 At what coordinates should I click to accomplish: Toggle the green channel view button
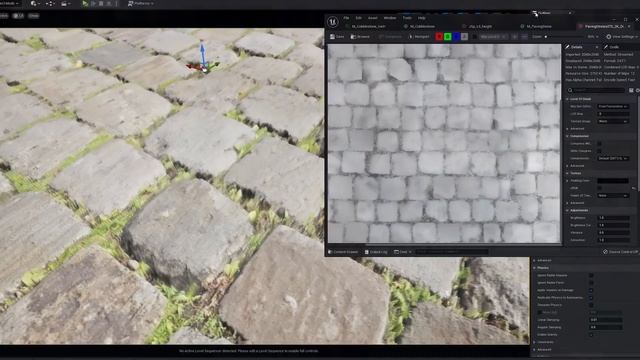click(x=447, y=37)
